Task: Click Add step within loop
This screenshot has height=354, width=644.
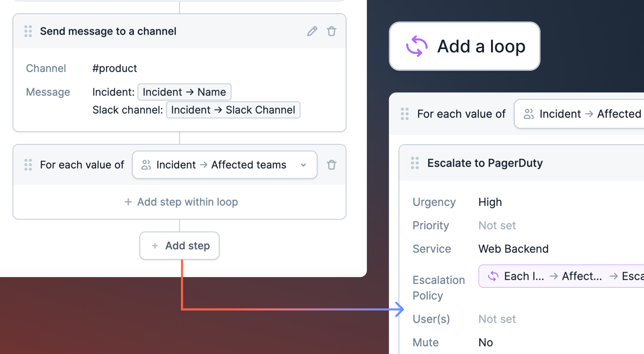Action: (181, 202)
